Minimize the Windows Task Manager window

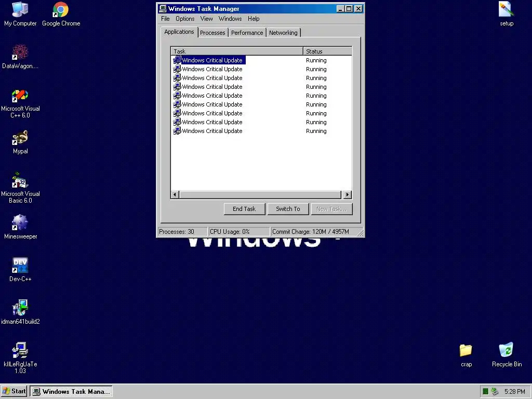[341, 9]
